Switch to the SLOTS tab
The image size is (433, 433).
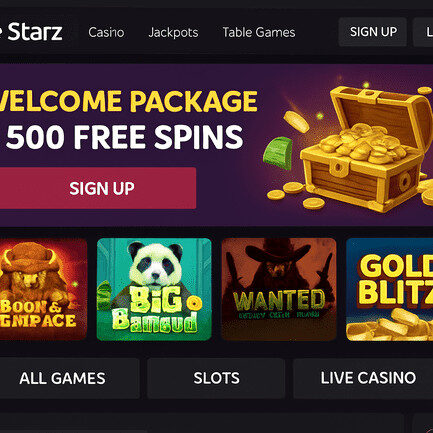tap(216, 378)
